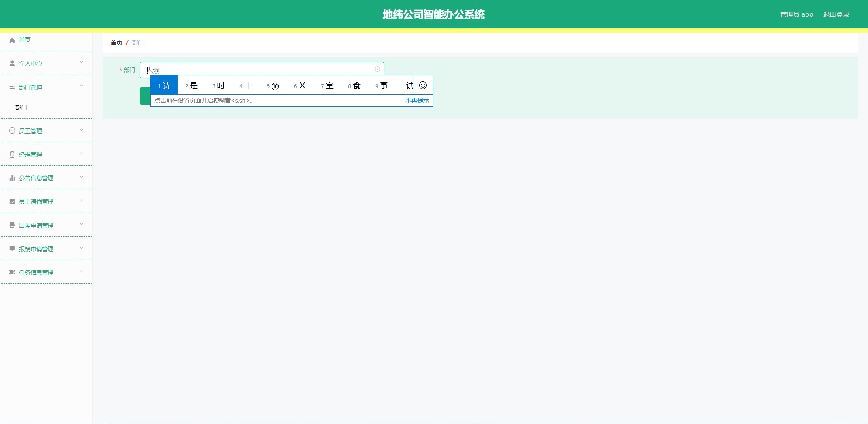This screenshot has height=424, width=868.
Task: Open the emoji panel in the IME bar
Action: (x=423, y=85)
